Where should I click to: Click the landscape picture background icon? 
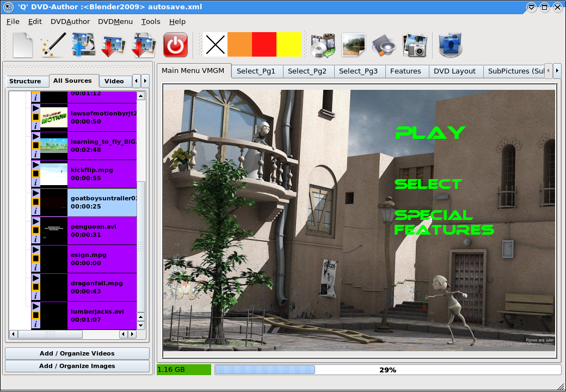(353, 45)
